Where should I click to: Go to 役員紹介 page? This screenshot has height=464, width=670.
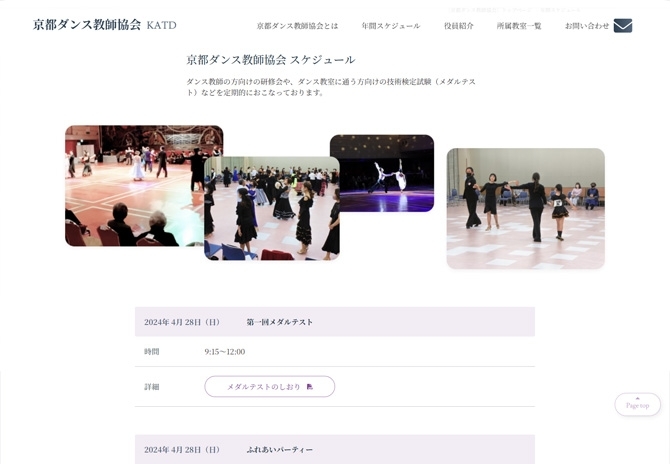(x=458, y=26)
